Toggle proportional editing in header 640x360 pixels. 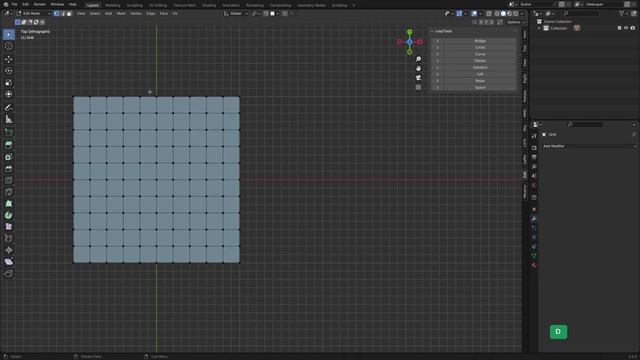tap(285, 13)
